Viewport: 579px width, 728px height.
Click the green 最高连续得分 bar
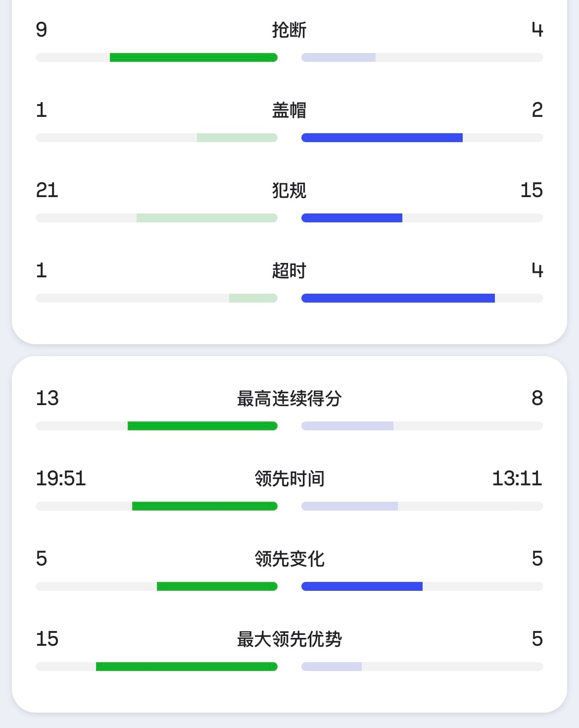[x=202, y=426]
